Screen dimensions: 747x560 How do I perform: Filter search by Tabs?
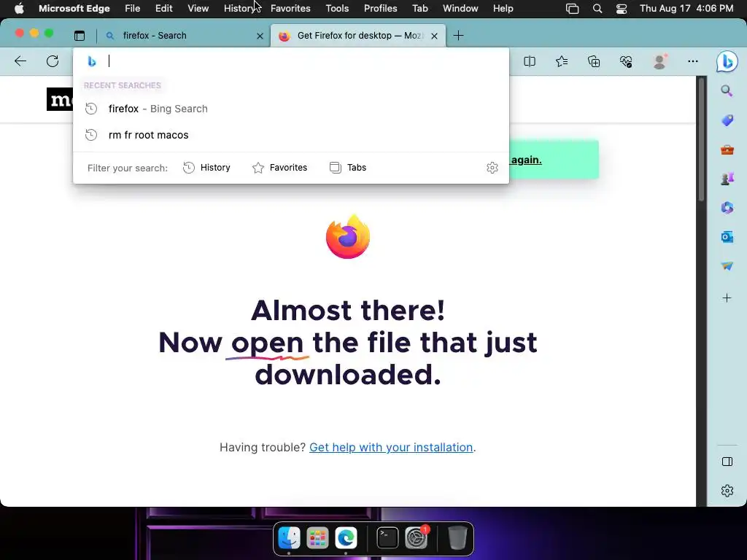coord(348,168)
